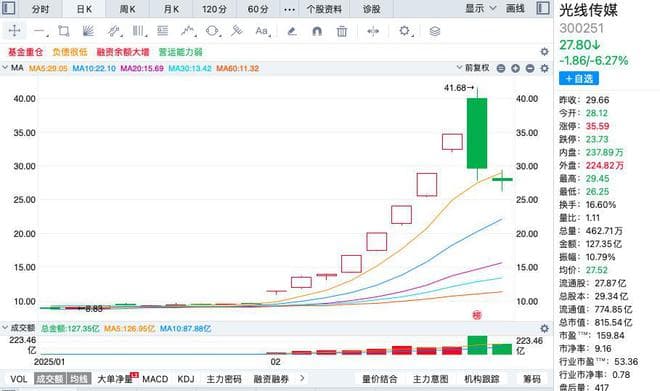This screenshot has width=660, height=391.
Task: Open 个股资料 stock info tab
Action: [x=324, y=9]
